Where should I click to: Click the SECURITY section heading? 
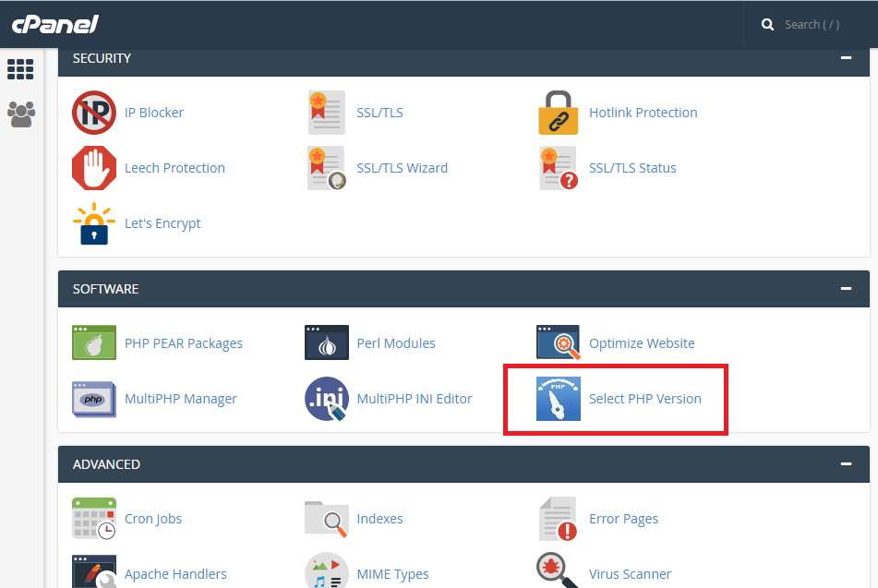pyautogui.click(x=102, y=58)
